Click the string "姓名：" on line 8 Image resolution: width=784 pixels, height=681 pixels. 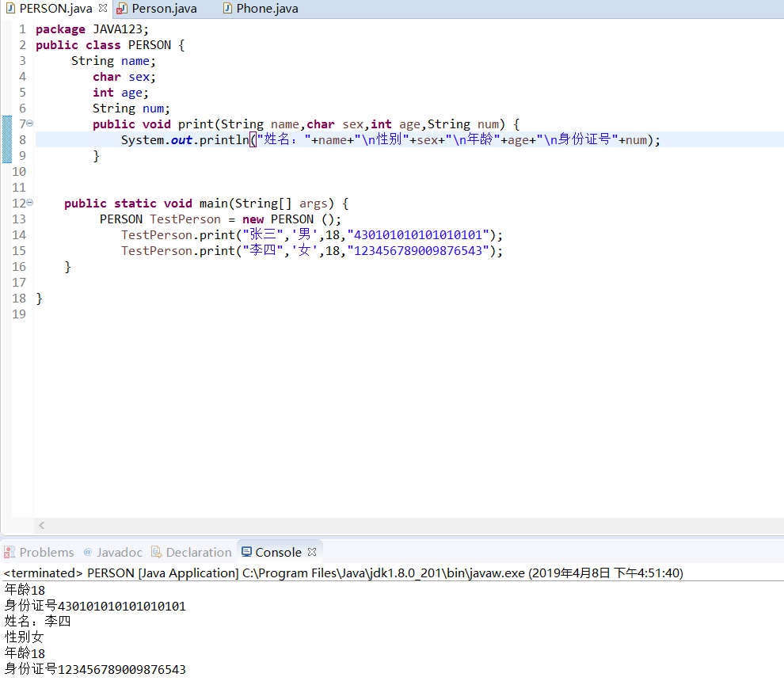tap(284, 139)
